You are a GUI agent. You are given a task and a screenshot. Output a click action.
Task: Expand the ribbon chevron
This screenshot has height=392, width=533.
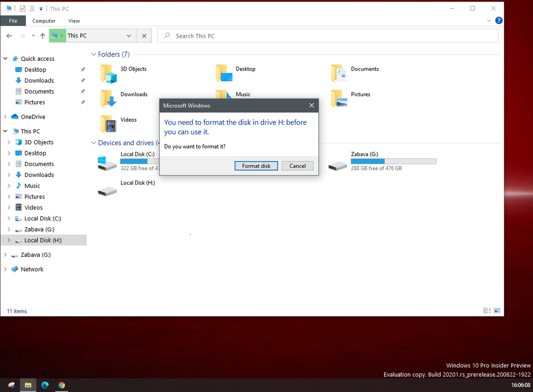click(x=489, y=21)
